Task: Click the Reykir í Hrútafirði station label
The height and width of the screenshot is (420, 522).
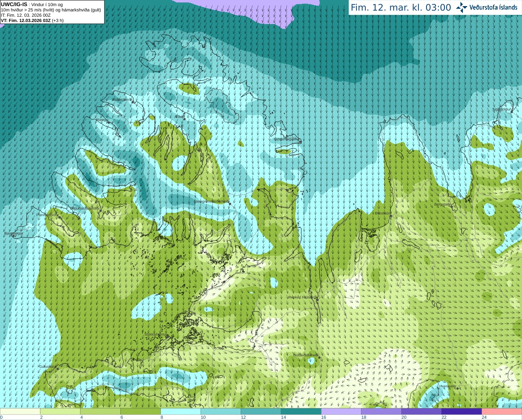Action: pyautogui.click(x=302, y=297)
